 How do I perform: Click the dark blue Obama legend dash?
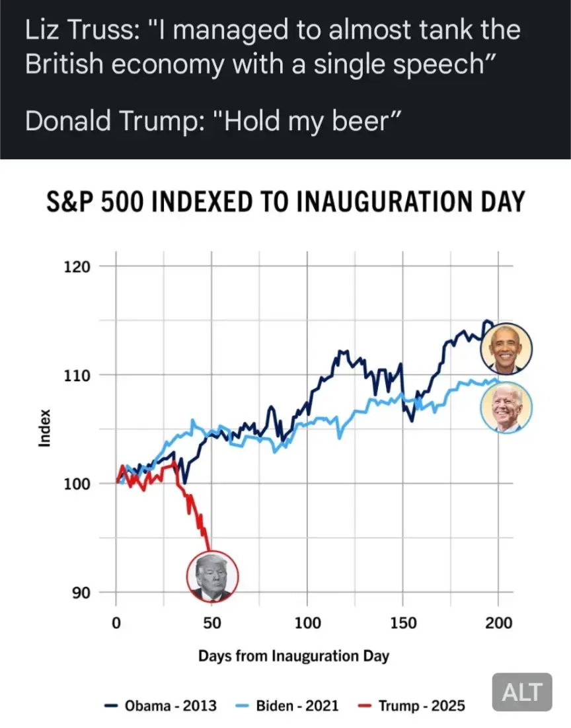[110, 706]
